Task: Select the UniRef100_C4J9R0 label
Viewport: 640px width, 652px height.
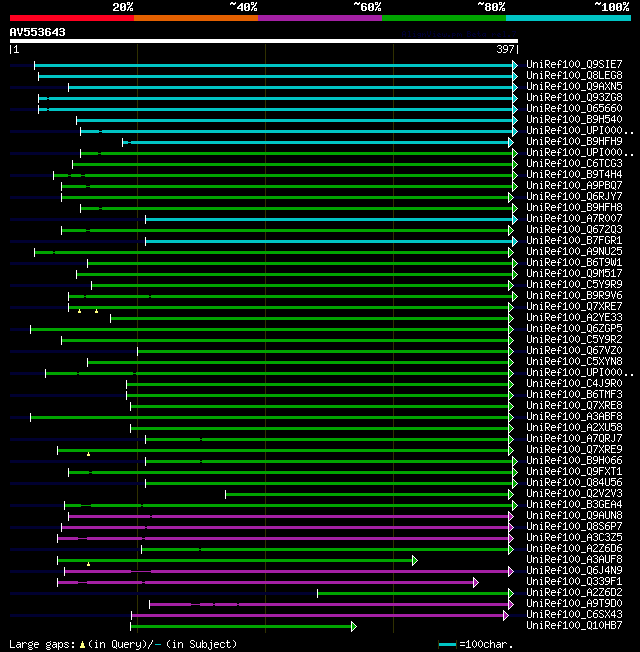Action: (x=574, y=383)
